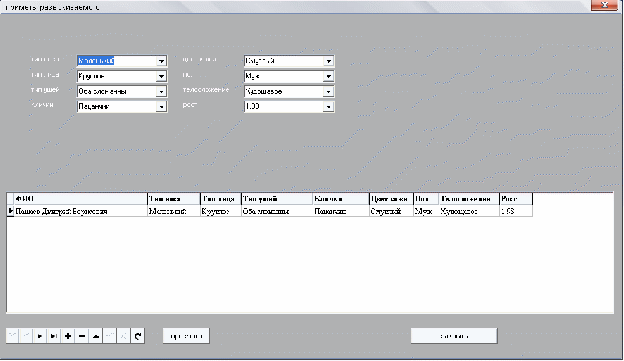Close the window with X button

point(604,5)
